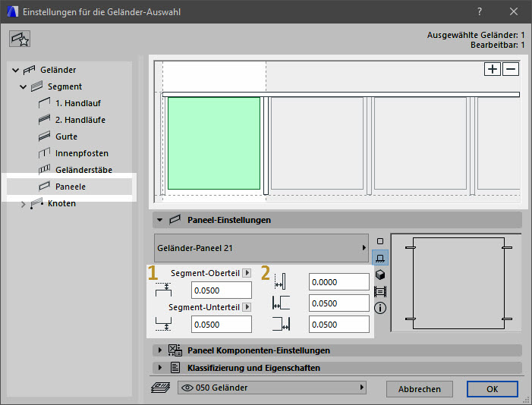The image size is (532, 405).
Task: Select the Geländer root tree item
Action: tap(58, 70)
